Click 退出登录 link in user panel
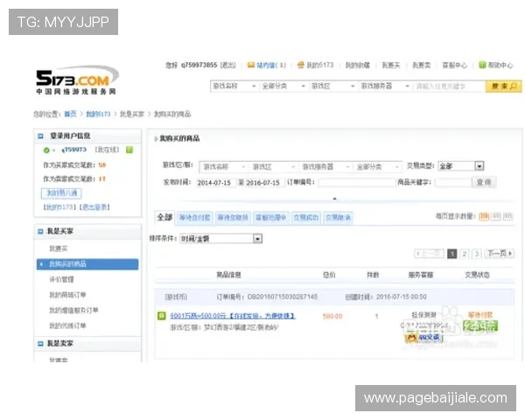Image resolution: width=525 pixels, height=420 pixels. tap(95, 207)
